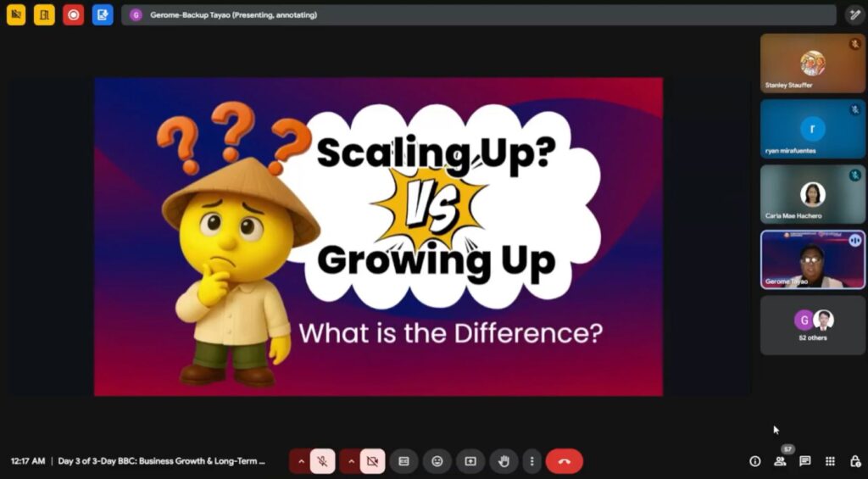Open the chat with everyone panel

[805, 461]
